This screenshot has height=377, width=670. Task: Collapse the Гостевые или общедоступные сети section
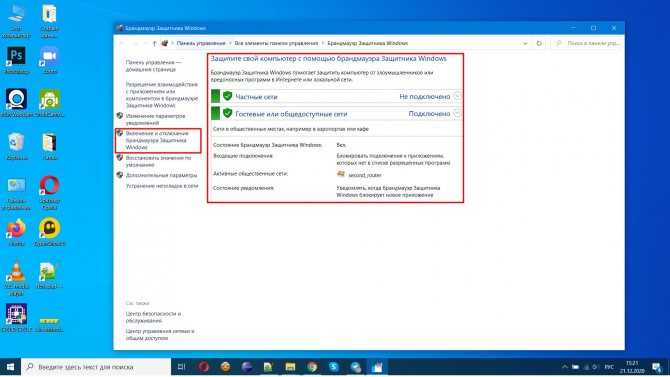point(457,114)
